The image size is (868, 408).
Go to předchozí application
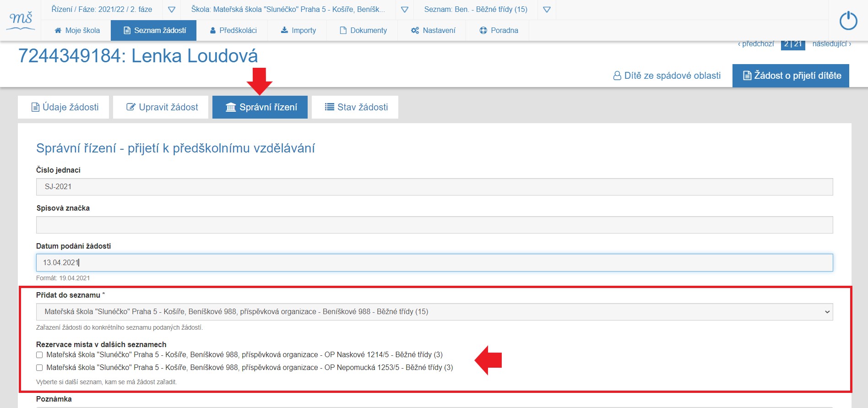click(x=756, y=44)
